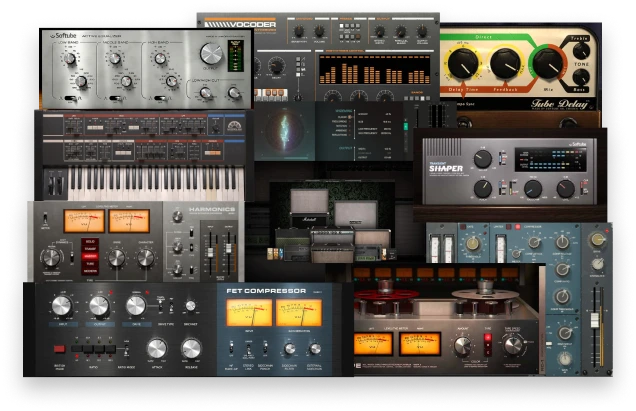The height and width of the screenshot is (411, 636).
Task: Click the Delay Time knob on Tube Delay
Action: click(x=461, y=65)
